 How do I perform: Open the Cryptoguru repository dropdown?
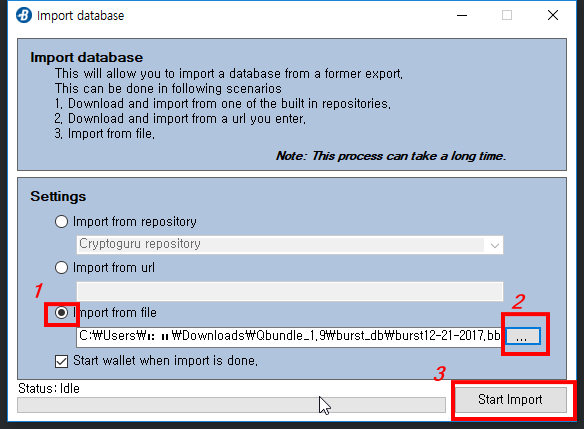(290, 245)
